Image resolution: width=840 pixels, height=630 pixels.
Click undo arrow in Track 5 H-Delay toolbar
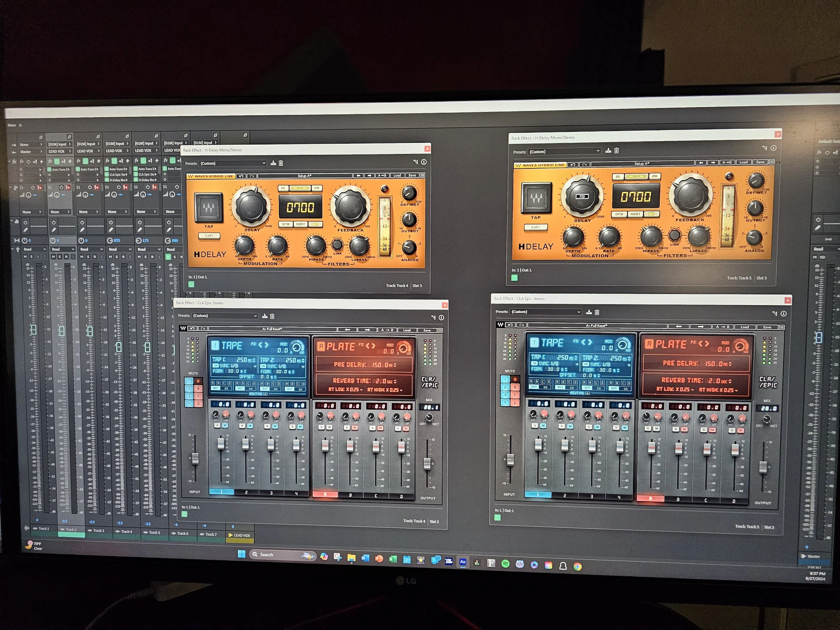point(573,165)
